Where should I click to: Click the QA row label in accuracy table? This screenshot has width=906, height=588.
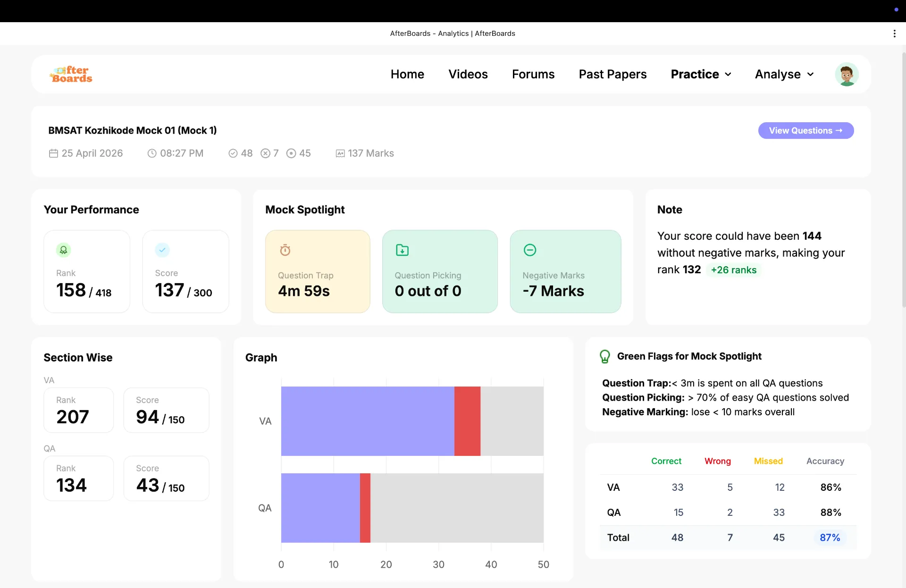[614, 512]
